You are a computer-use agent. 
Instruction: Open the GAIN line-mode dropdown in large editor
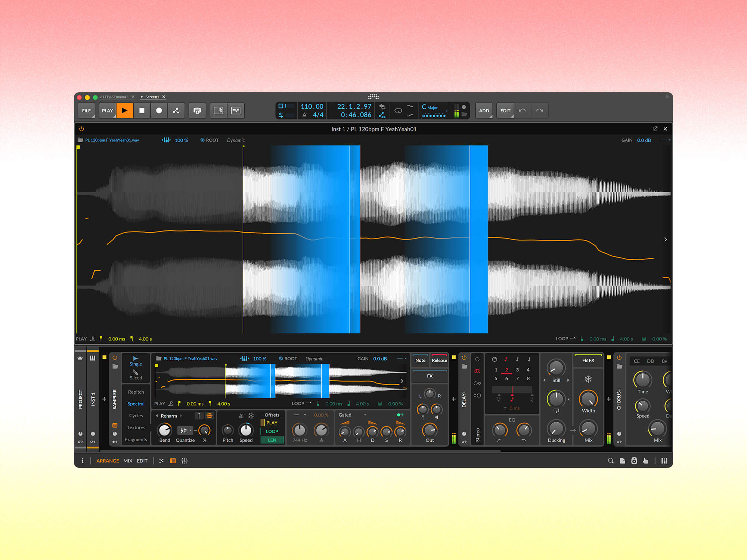point(666,140)
